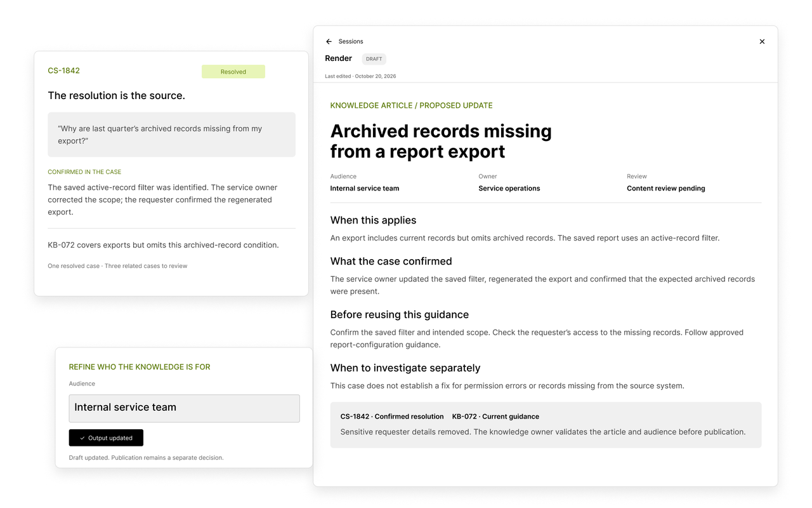
Task: Click the CS-1842 · Confirmed resolution reference
Action: (392, 417)
